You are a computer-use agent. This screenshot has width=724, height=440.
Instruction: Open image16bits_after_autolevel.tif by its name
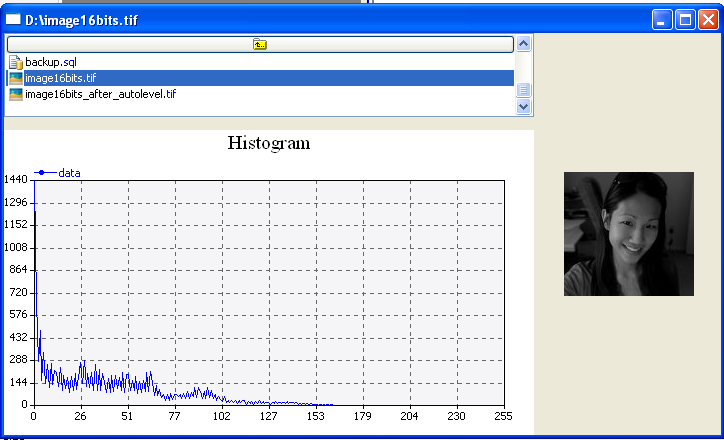100,94
